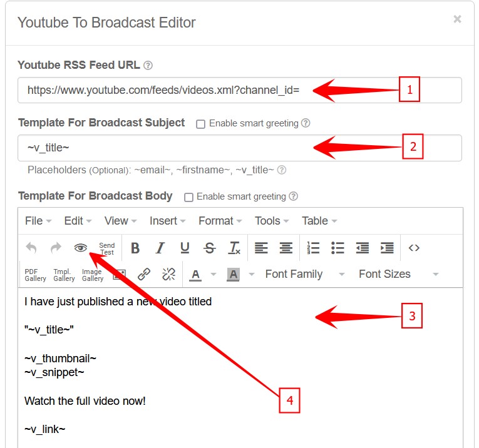This screenshot has height=448, width=479.
Task: Insert a numbered list
Action: pyautogui.click(x=313, y=248)
